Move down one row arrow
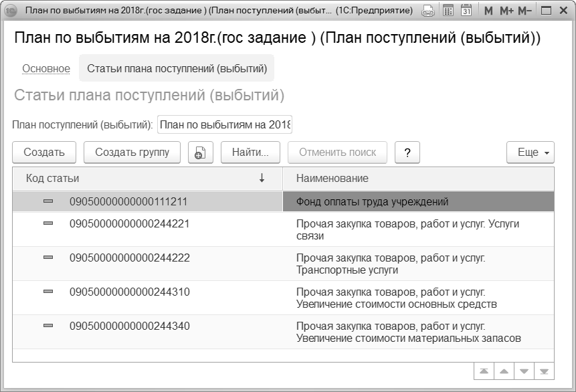This screenshot has height=392, width=576. [524, 371]
